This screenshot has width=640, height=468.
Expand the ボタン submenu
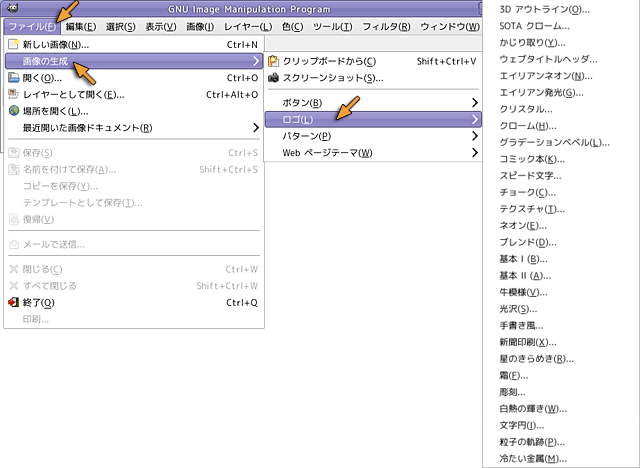372,103
